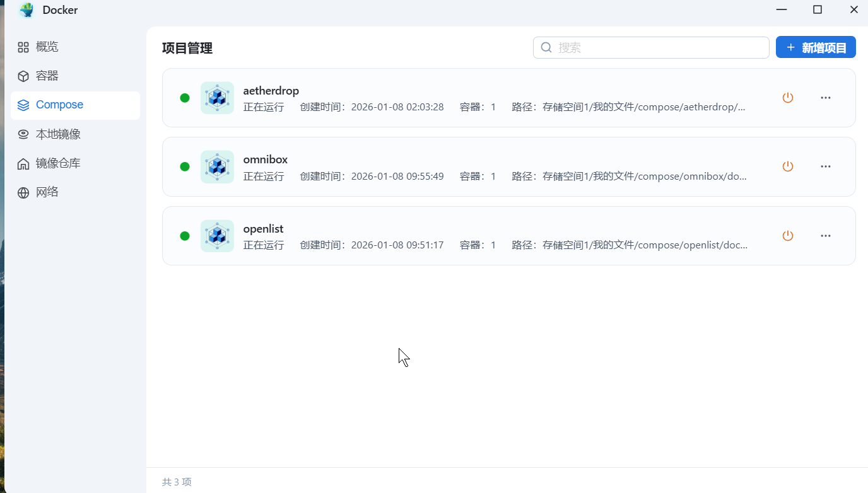
Task: Click the omnibox project icon
Action: coord(217,166)
